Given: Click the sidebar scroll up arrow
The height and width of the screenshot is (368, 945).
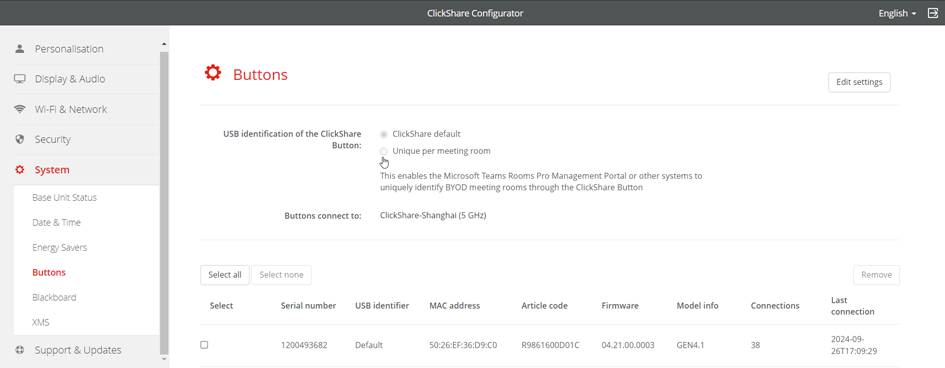Looking at the screenshot, I should tap(164, 44).
